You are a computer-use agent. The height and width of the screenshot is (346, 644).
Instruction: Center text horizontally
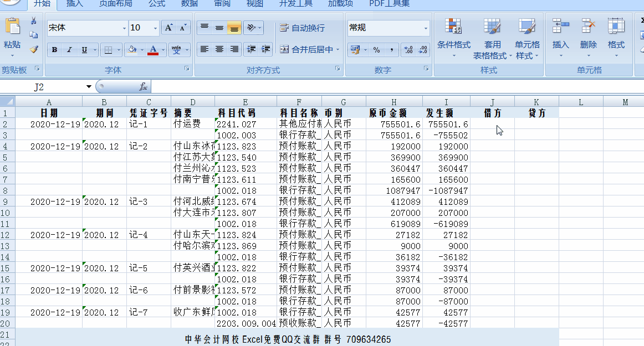coord(219,50)
